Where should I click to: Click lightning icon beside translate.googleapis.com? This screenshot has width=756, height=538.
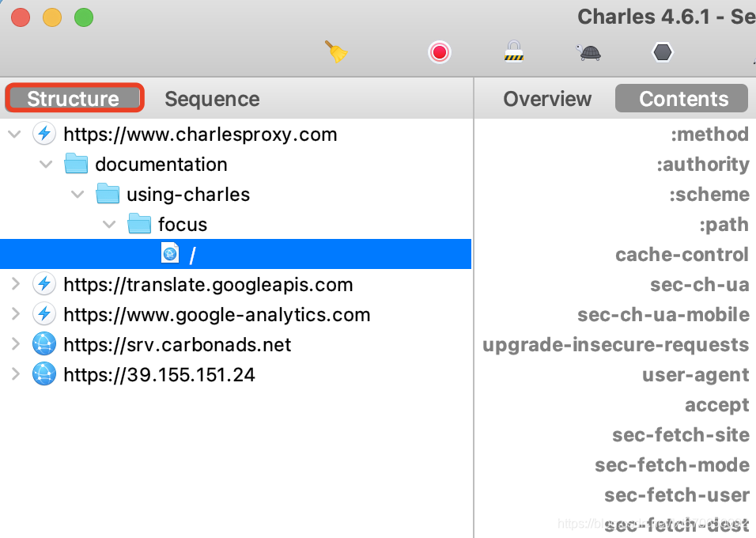[x=44, y=284]
